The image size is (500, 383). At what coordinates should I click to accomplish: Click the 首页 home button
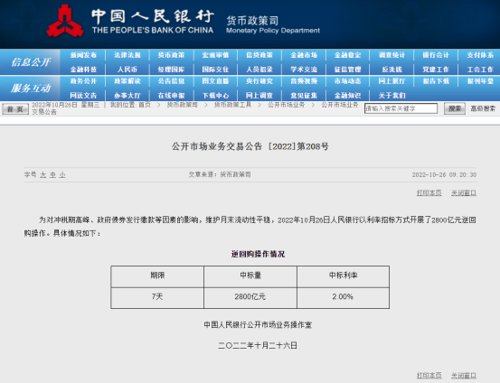(x=15, y=109)
